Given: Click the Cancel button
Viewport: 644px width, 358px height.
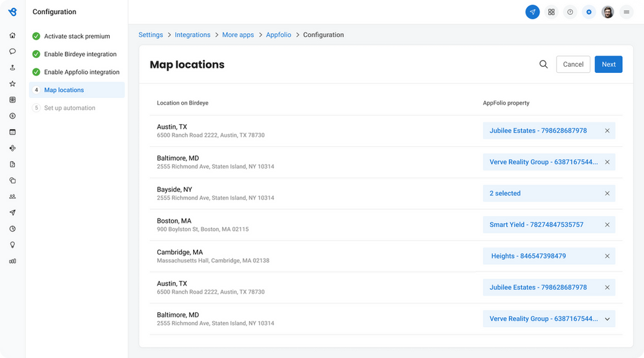Looking at the screenshot, I should [x=573, y=64].
